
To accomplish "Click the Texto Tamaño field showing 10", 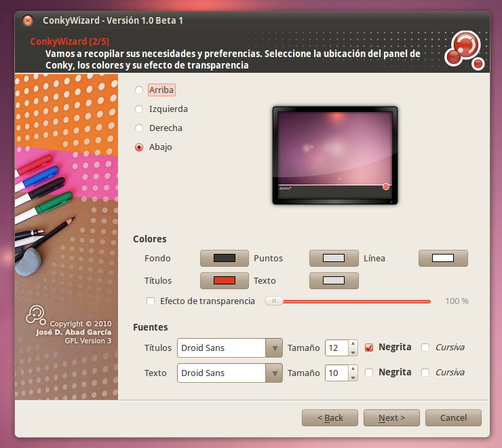I will coord(336,373).
